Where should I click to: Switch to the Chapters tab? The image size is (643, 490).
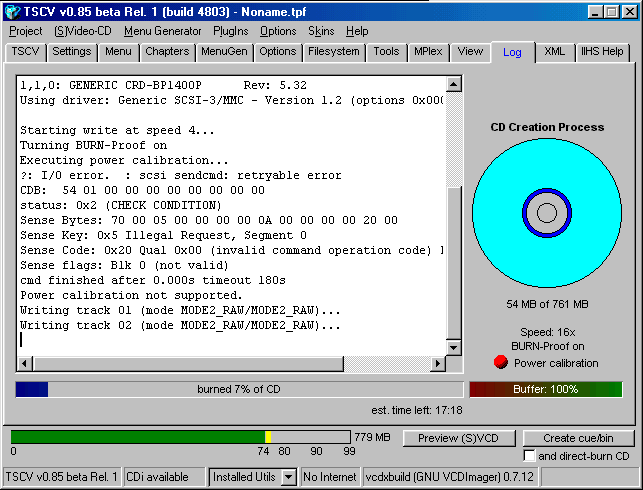pos(166,52)
